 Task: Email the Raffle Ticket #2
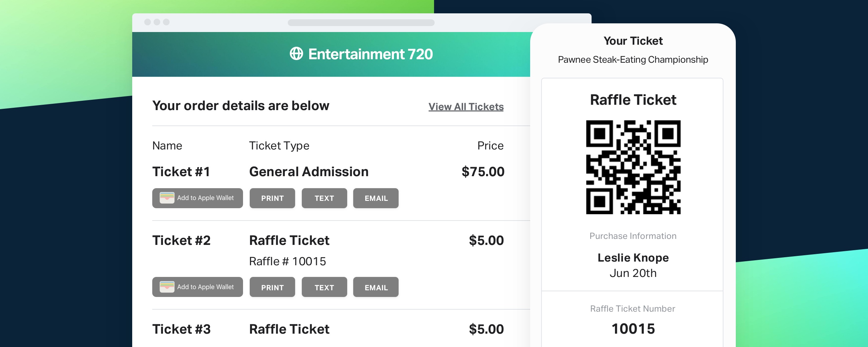(376, 287)
